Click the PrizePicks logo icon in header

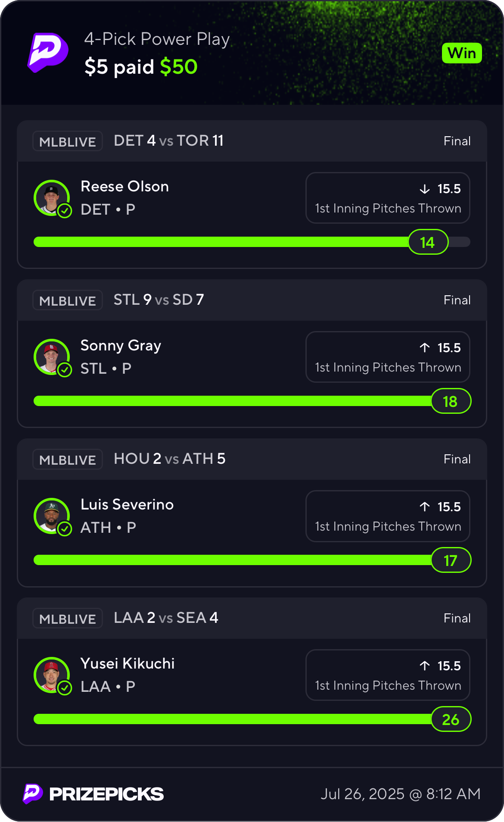pos(48,52)
